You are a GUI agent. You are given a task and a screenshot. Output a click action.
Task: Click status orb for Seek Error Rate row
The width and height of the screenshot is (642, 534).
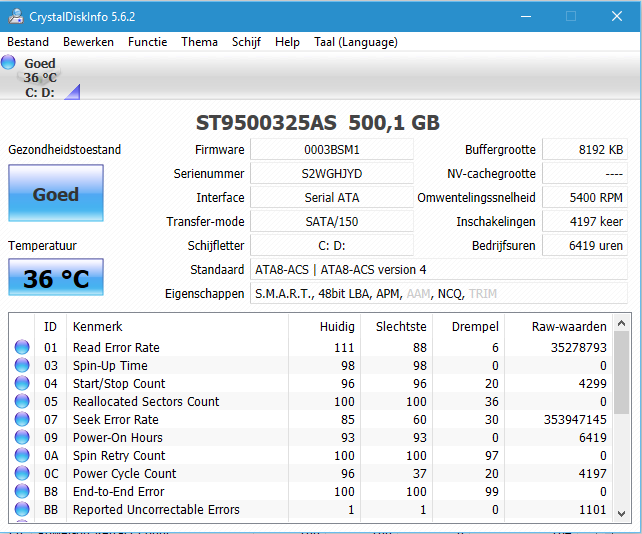coord(22,419)
